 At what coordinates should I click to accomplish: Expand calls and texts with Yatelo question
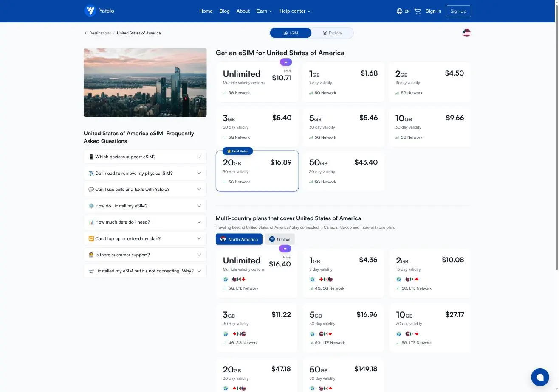[145, 190]
